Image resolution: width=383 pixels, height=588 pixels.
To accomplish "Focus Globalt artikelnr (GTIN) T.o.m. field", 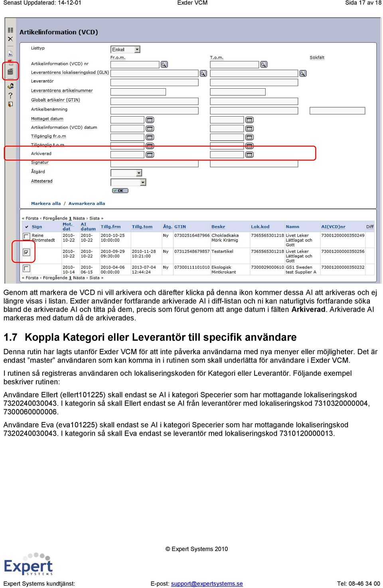I will (254, 101).
